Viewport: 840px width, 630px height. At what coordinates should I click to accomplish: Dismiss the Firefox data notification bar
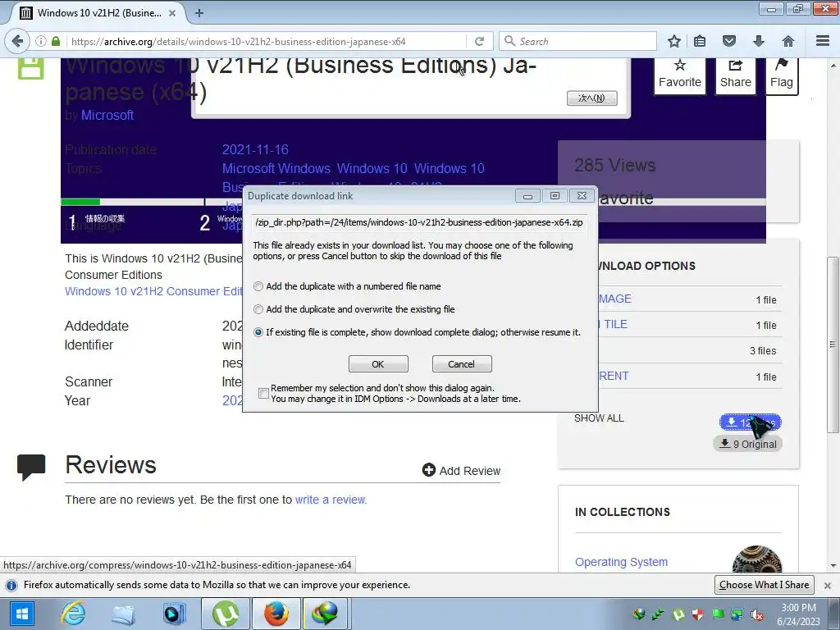[827, 586]
